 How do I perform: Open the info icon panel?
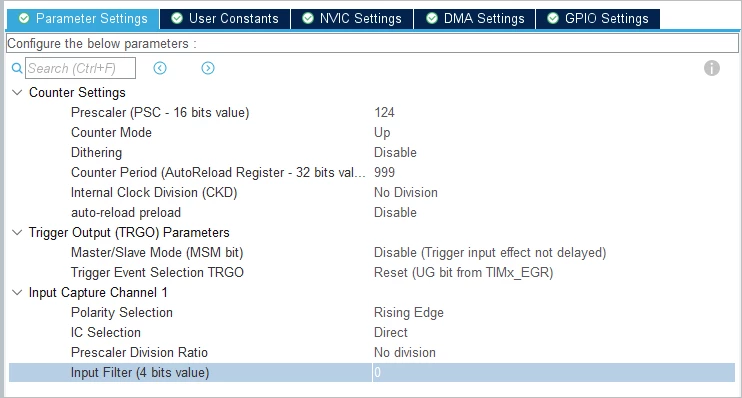(x=712, y=68)
